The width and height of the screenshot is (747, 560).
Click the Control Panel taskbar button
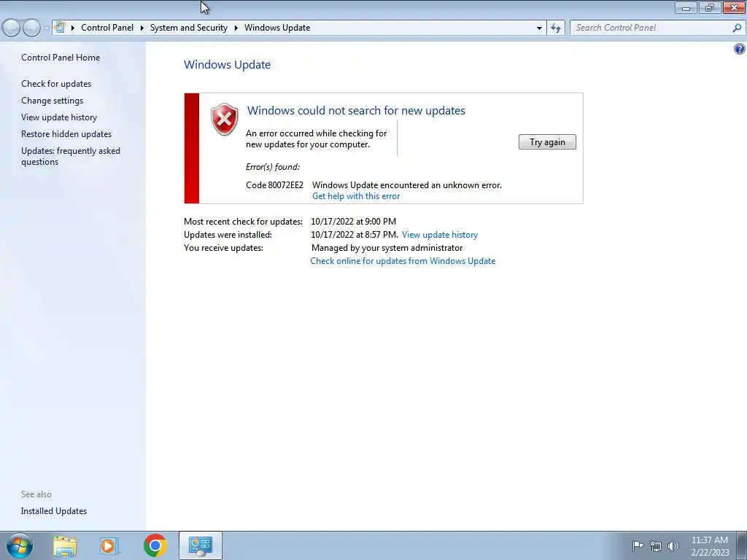click(x=201, y=545)
